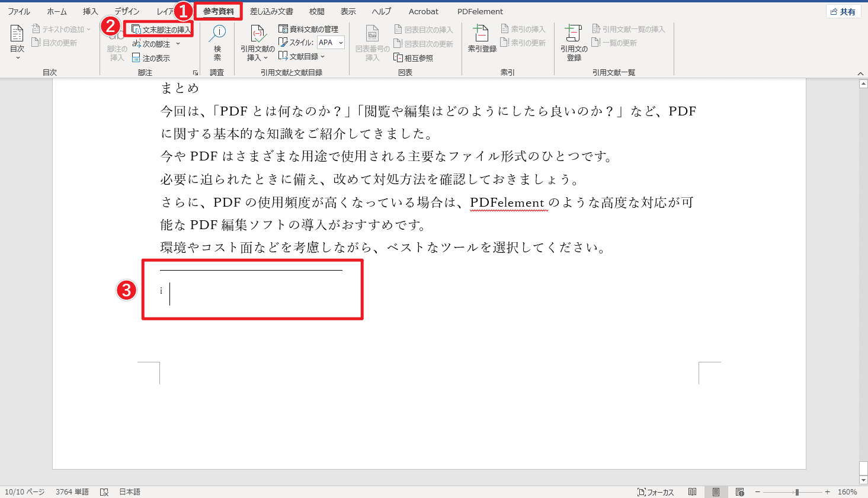Click 索引の挿入

(523, 29)
